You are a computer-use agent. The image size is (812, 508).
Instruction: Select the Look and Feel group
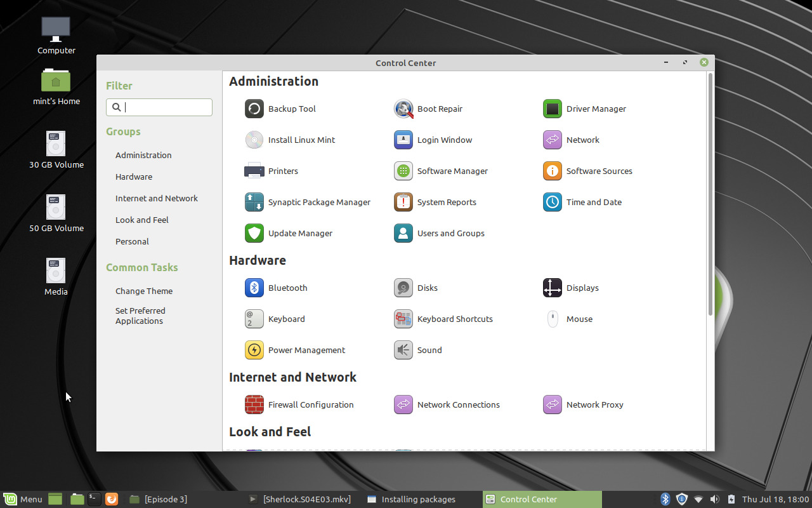coord(142,220)
